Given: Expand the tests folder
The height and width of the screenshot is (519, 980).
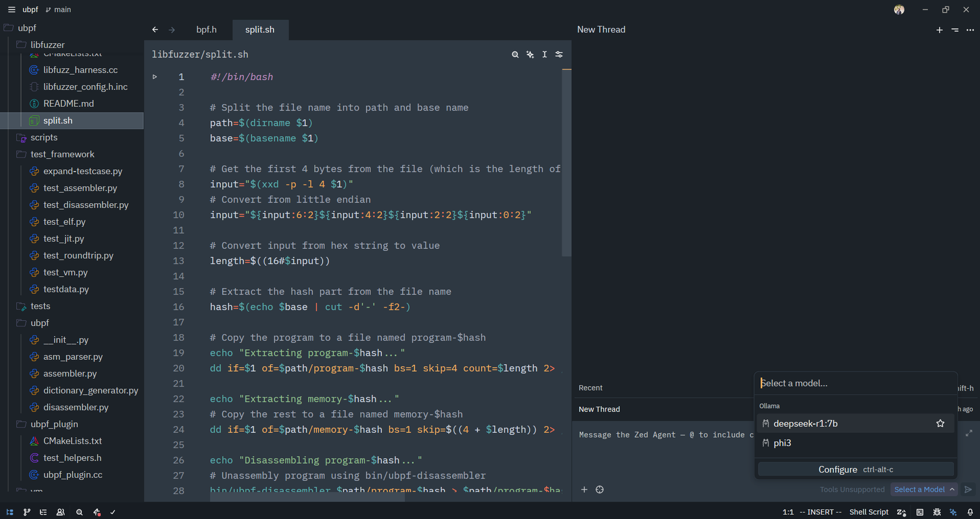Looking at the screenshot, I should [x=40, y=306].
